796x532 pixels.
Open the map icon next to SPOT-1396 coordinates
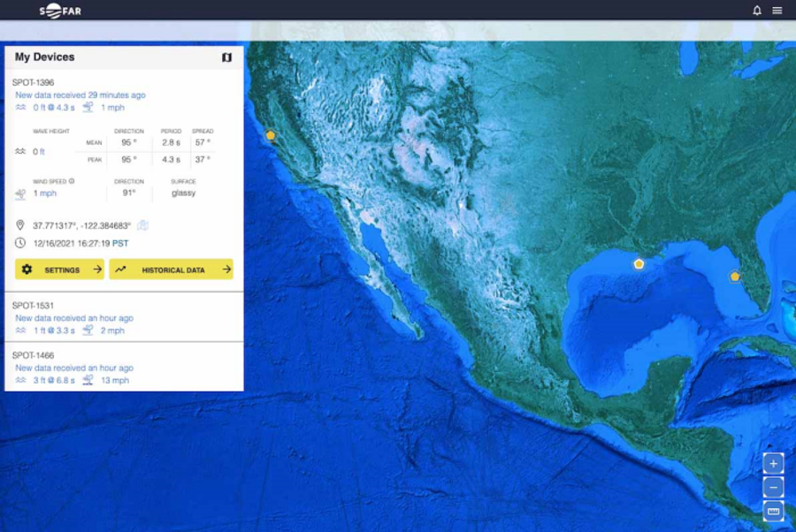tap(141, 225)
